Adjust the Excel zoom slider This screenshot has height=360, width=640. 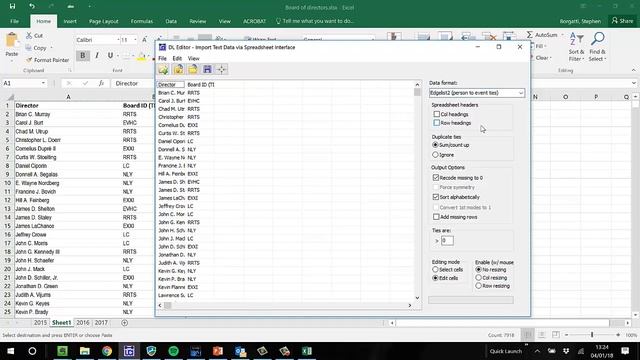592,335
